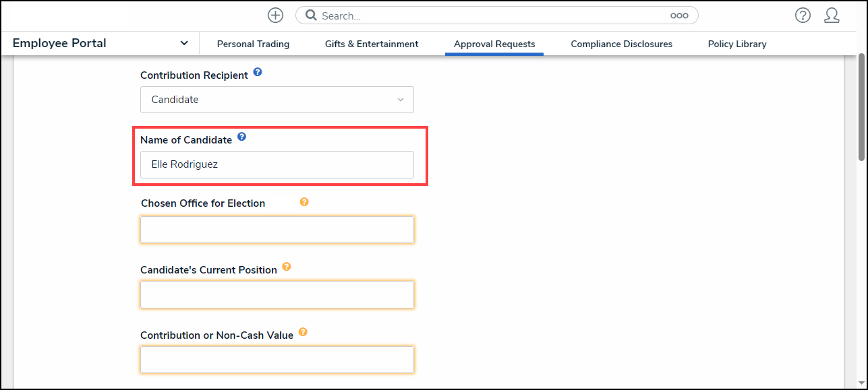Click Candidate's Current Position help icon
Image resolution: width=868 pixels, height=390 pixels.
tap(287, 267)
